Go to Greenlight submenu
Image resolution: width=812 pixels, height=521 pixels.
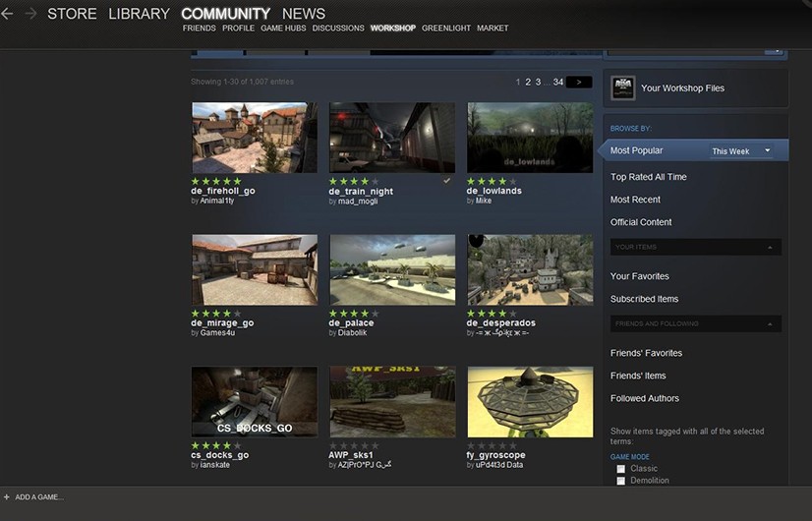(446, 28)
